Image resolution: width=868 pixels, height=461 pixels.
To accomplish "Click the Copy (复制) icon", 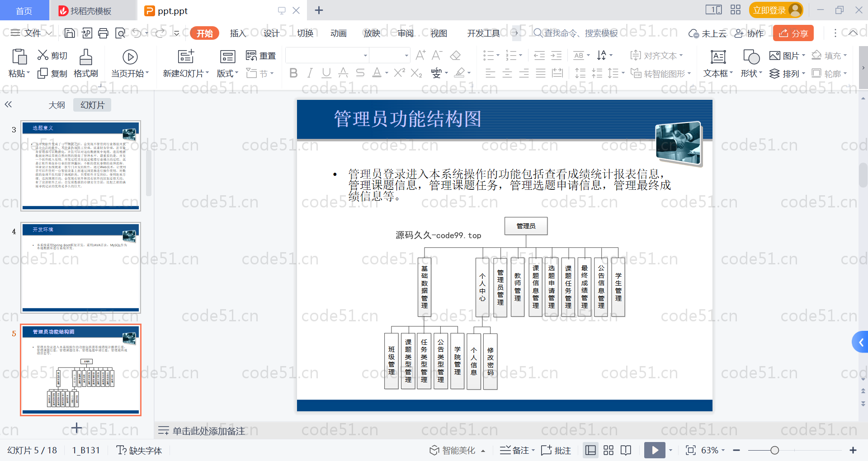I will tap(42, 73).
